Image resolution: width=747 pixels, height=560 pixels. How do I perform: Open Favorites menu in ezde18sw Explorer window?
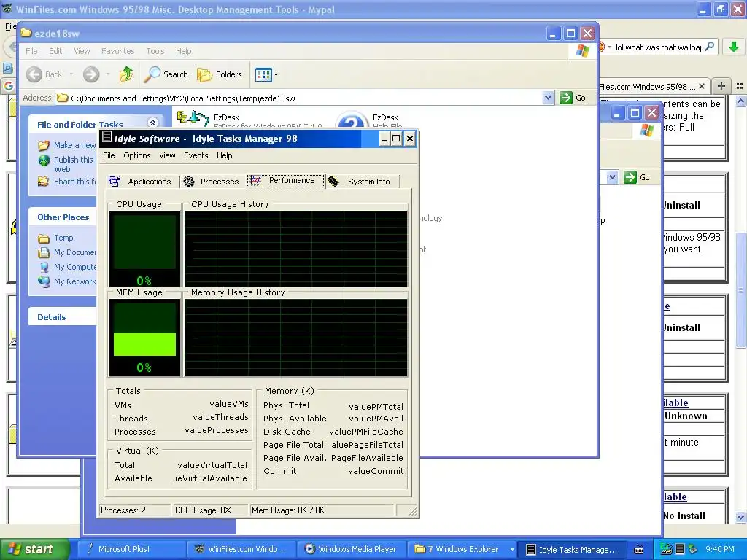[x=117, y=51]
